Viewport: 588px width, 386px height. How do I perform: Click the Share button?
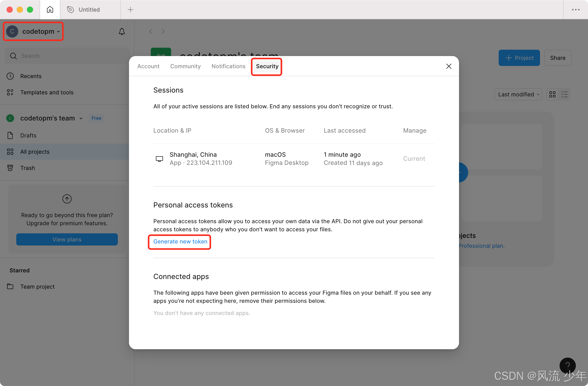(x=558, y=58)
